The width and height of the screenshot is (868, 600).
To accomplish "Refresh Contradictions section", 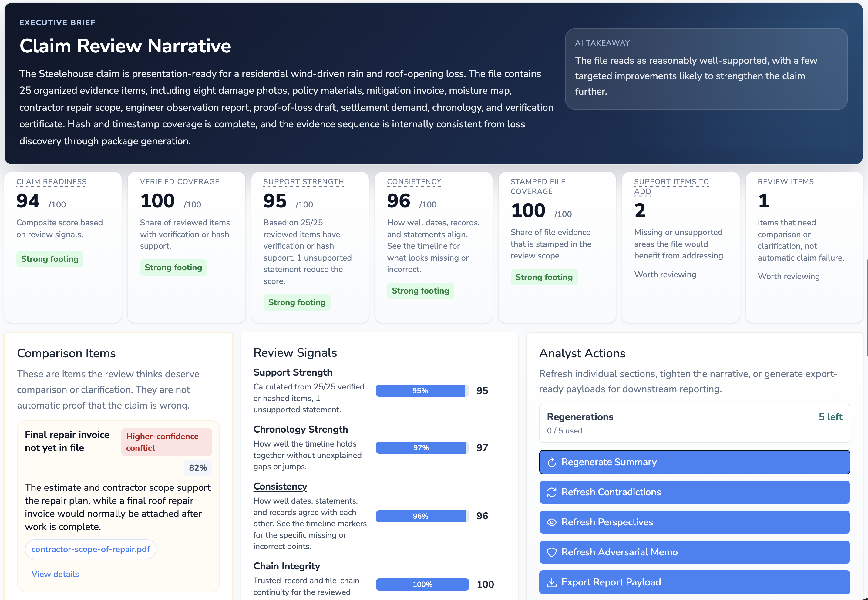I will [695, 492].
